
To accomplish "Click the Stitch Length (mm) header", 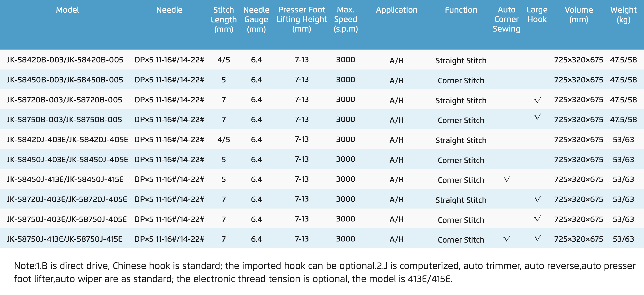I will click(223, 20).
